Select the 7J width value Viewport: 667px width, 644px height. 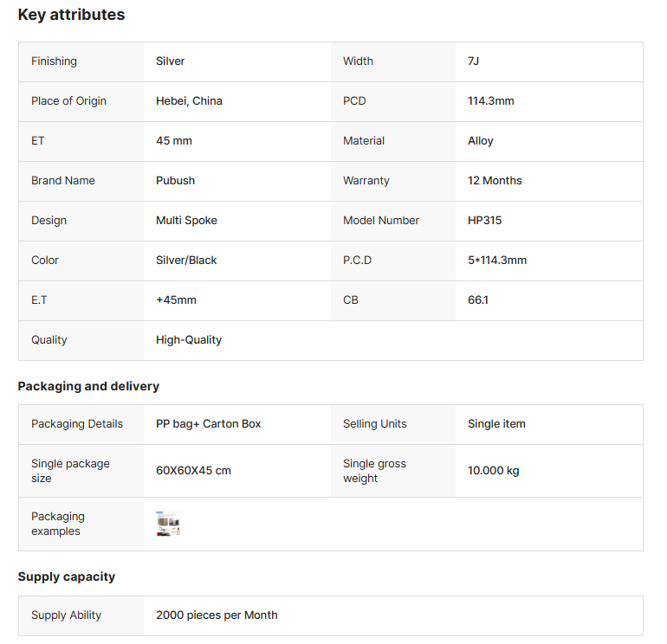tap(473, 61)
